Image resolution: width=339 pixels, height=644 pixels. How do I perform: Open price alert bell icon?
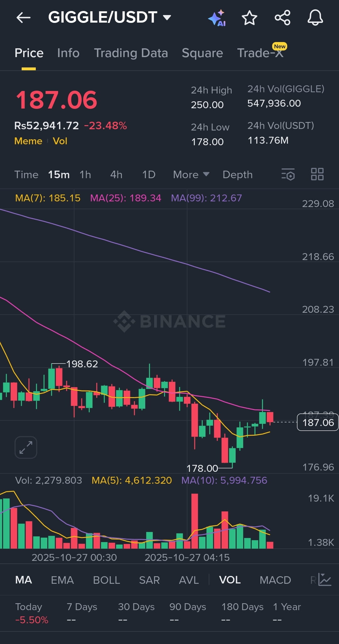pyautogui.click(x=315, y=18)
